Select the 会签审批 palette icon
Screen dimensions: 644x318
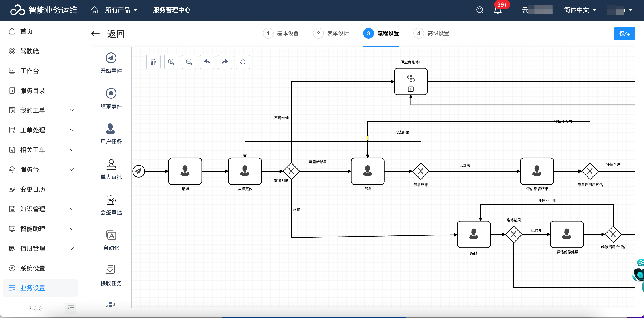111,200
